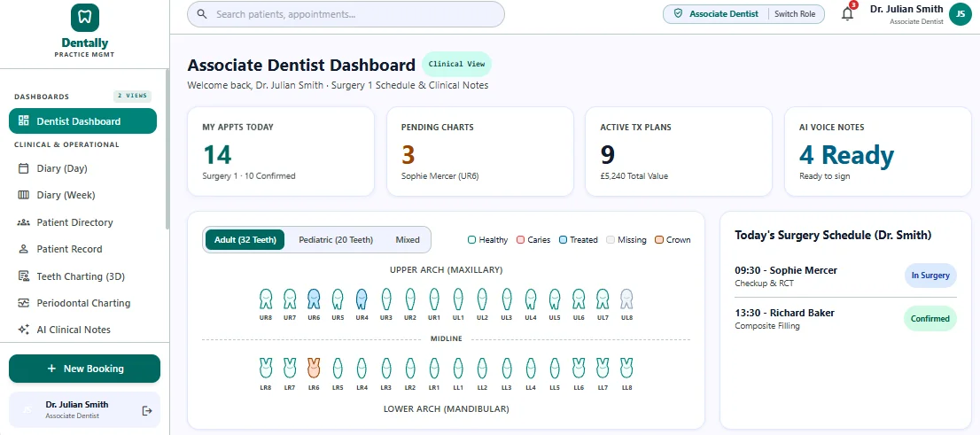980x435 pixels.
Task: Click the JS user avatar in header
Action: click(x=960, y=14)
